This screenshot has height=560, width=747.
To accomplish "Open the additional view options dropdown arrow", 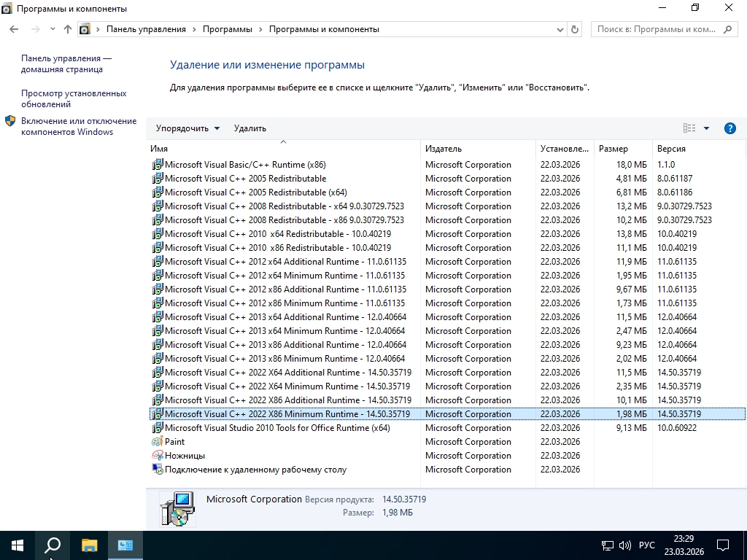I will (706, 128).
